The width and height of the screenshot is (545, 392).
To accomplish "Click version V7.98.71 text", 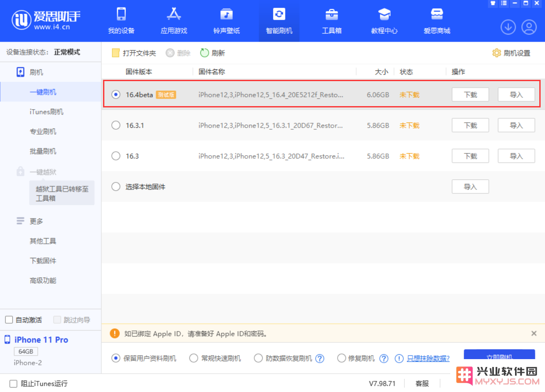I will (382, 384).
